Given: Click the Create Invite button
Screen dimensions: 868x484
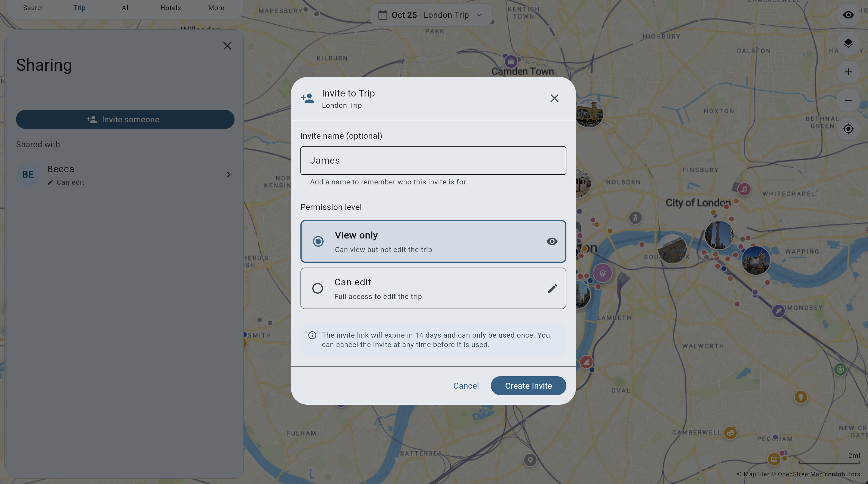Looking at the screenshot, I should click(x=528, y=386).
